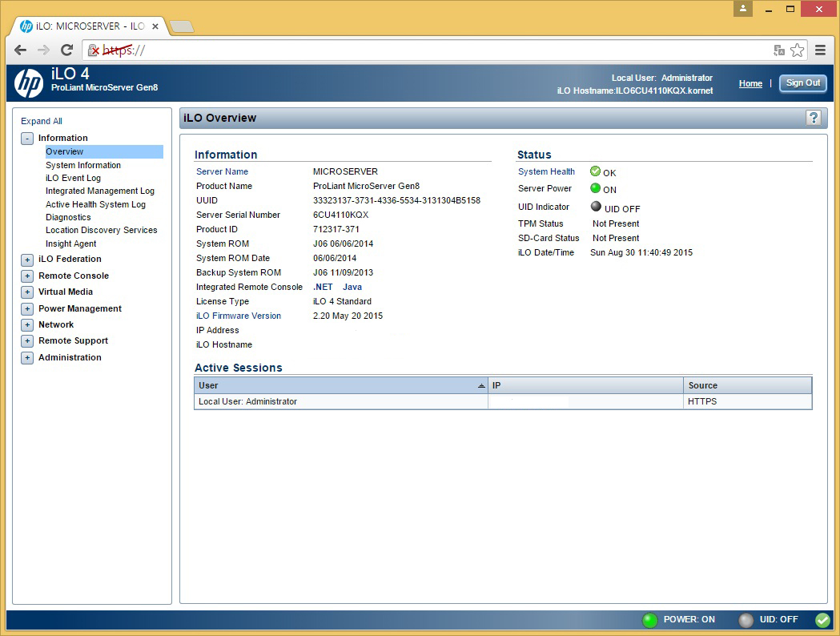
Task: Click the Source column header
Action: (747, 385)
